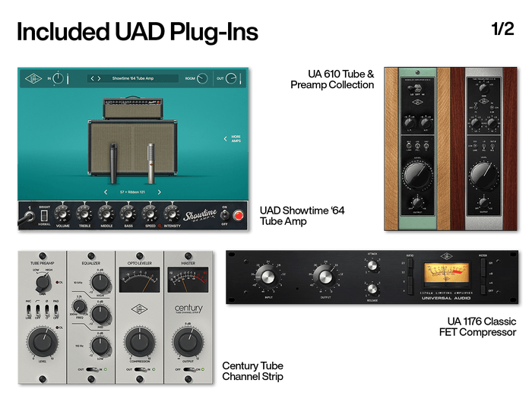Viewport: 532px width, 418px height.
Task: Click the SPEED knob on Showtime amp
Action: pos(150,214)
